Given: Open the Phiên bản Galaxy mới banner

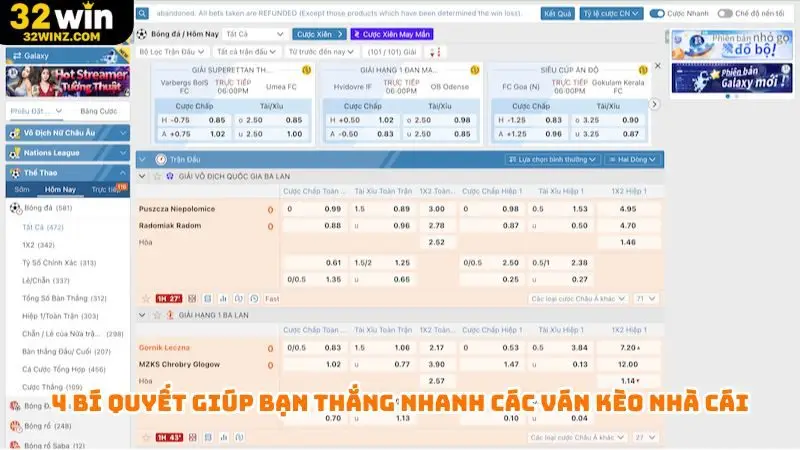Looking at the screenshot, I should click(x=732, y=78).
